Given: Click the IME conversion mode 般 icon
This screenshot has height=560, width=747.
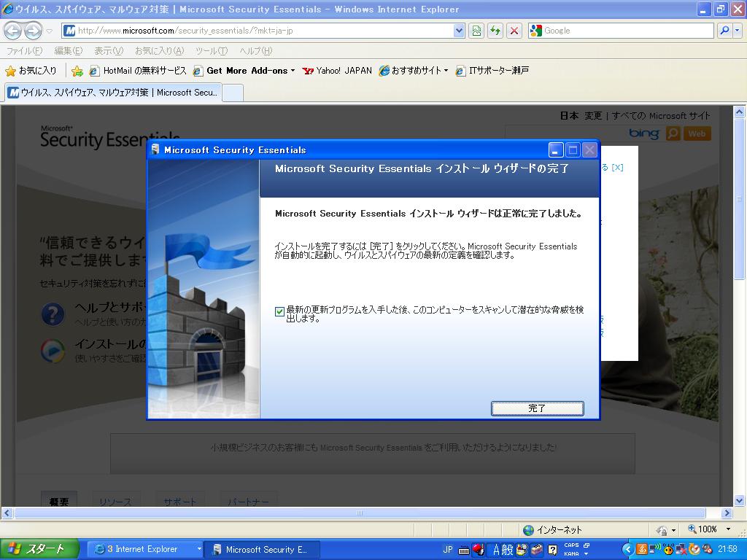Looking at the screenshot, I should 508,550.
